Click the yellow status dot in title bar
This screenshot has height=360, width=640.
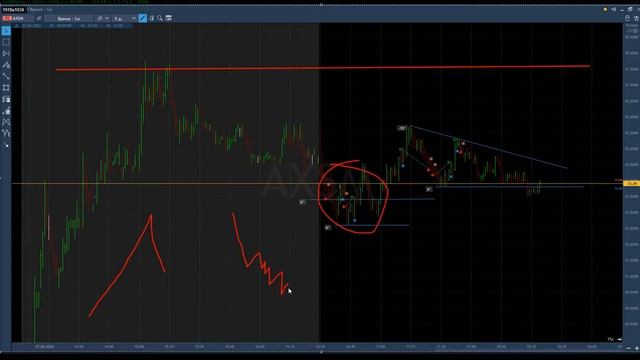coord(605,9)
